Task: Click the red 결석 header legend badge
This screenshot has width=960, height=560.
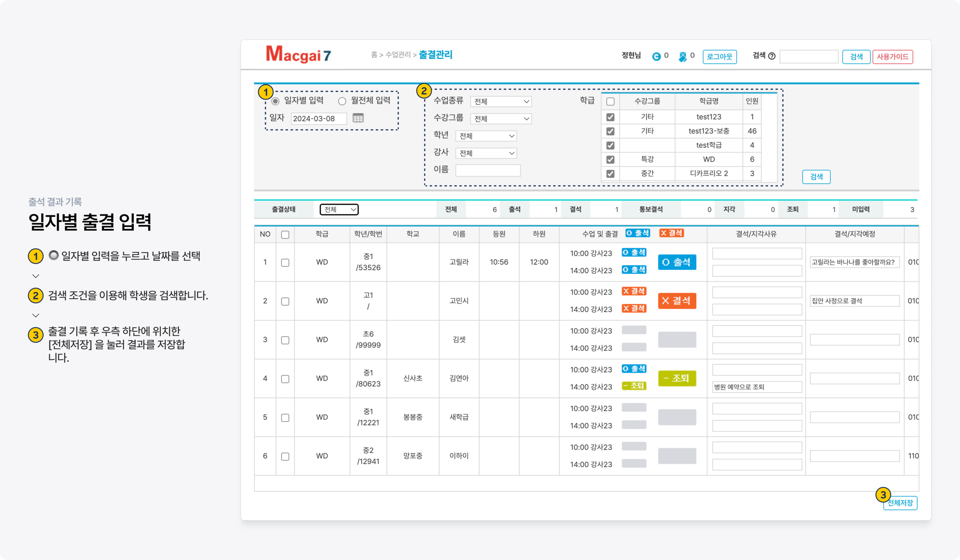Action: tap(672, 233)
